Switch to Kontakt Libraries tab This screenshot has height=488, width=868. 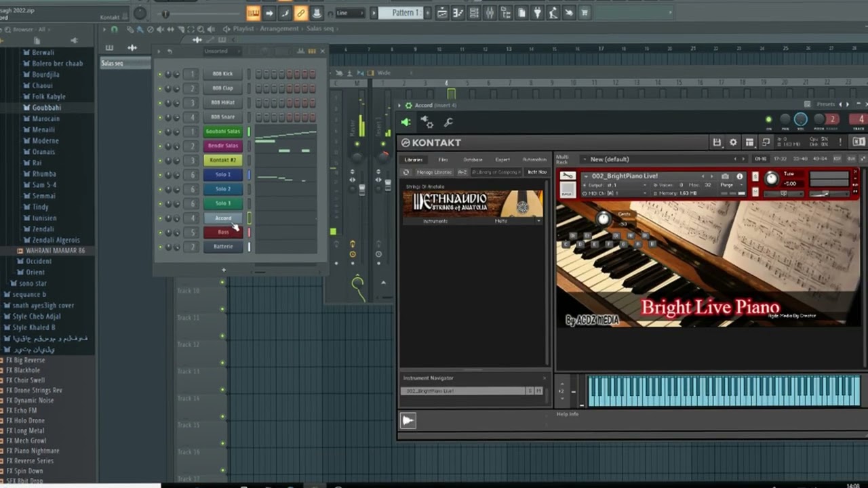tap(413, 160)
